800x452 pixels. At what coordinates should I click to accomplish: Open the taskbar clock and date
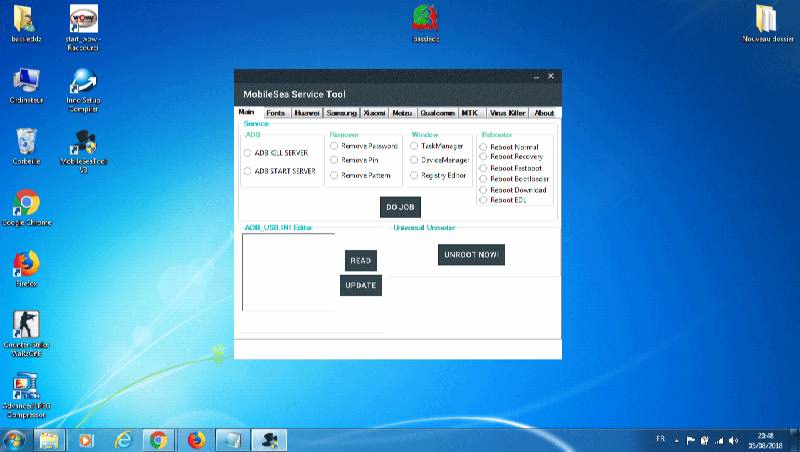click(765, 441)
